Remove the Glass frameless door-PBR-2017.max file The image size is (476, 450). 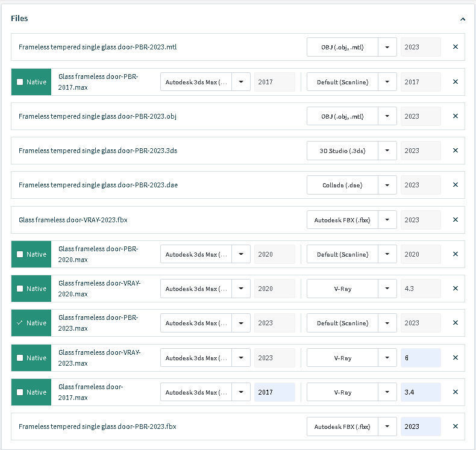(455, 82)
